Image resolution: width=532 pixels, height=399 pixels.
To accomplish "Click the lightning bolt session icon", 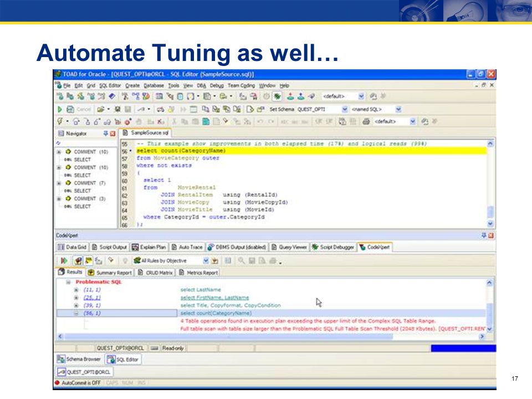I will pos(60,121).
